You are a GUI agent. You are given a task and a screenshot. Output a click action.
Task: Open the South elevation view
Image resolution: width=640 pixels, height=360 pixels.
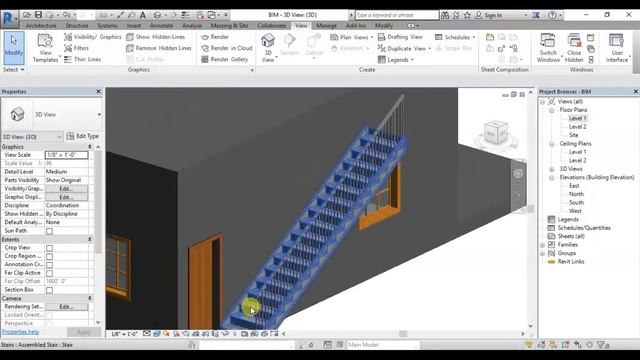pos(576,203)
